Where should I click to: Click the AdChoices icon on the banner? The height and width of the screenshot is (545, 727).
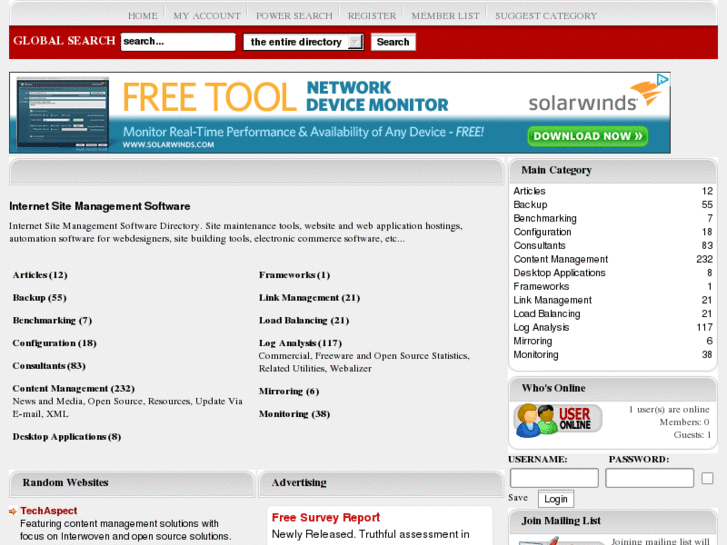tap(663, 79)
